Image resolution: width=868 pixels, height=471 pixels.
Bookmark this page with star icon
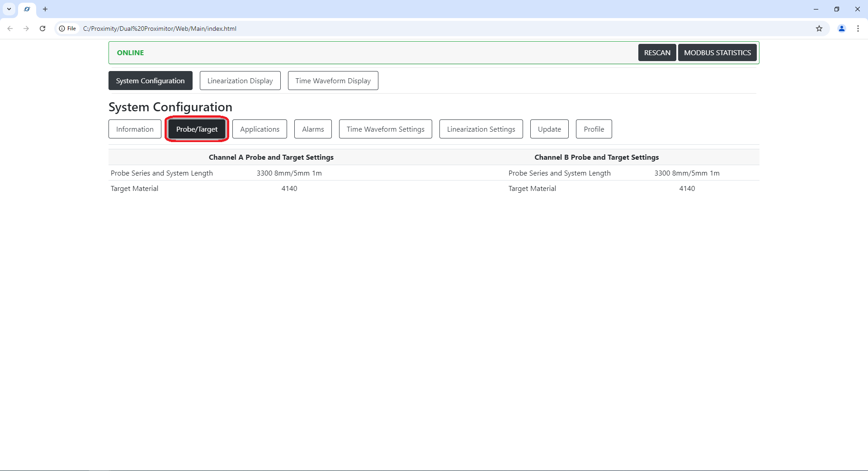819,29
